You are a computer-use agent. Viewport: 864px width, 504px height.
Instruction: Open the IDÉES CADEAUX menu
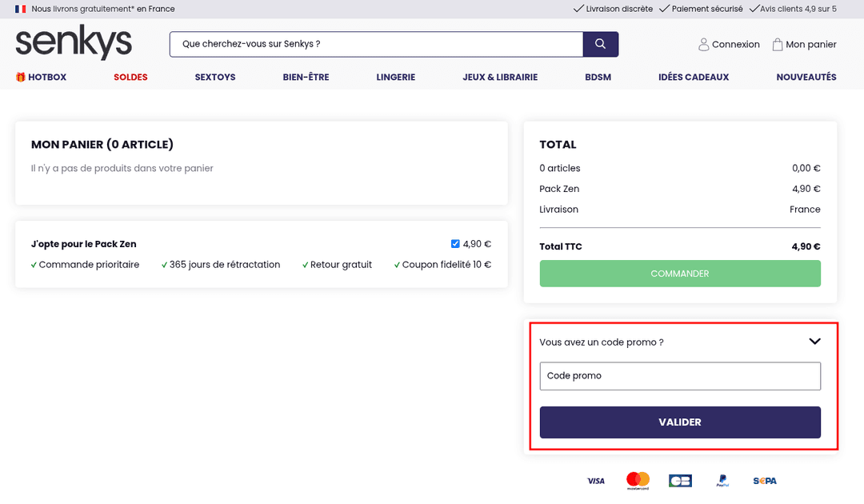[693, 77]
